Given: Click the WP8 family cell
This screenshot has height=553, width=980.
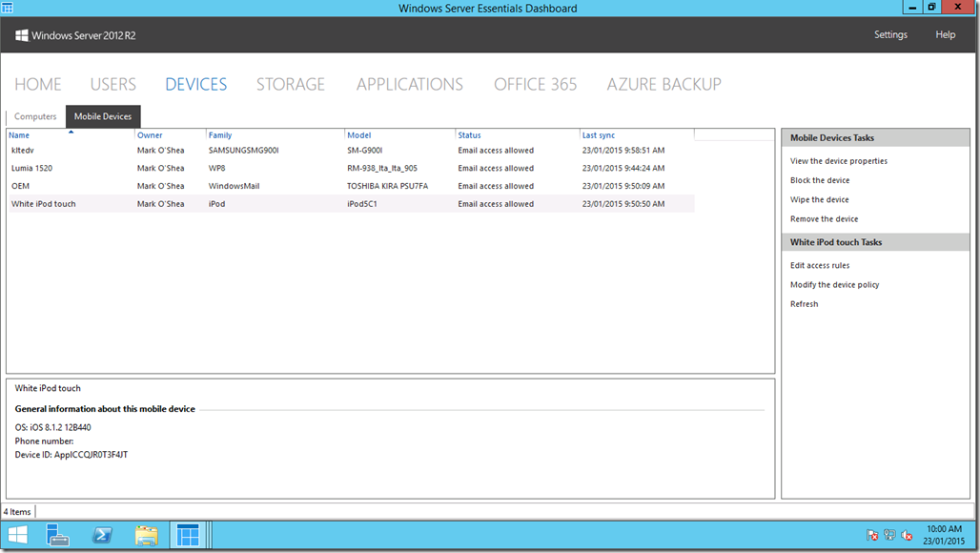Looking at the screenshot, I should coord(216,169).
